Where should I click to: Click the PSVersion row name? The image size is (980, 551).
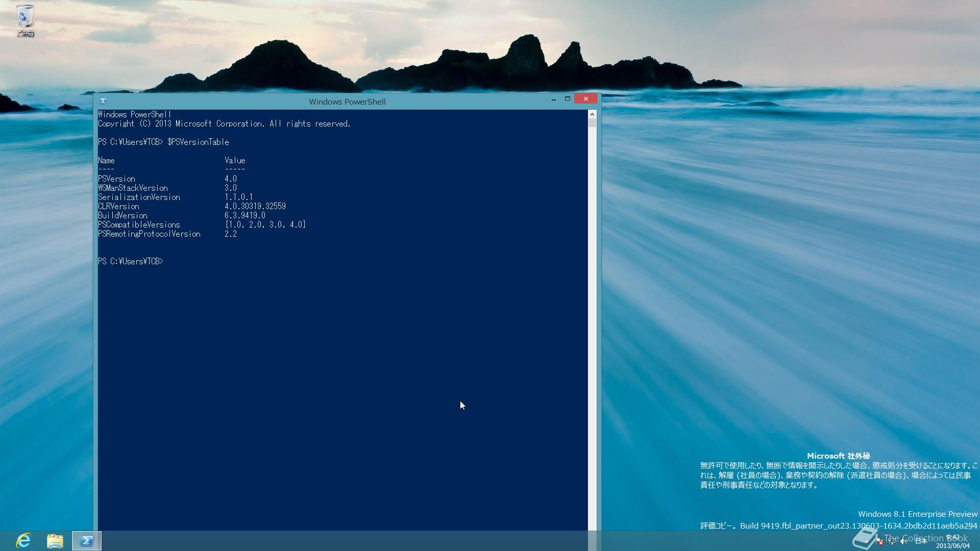pos(116,179)
